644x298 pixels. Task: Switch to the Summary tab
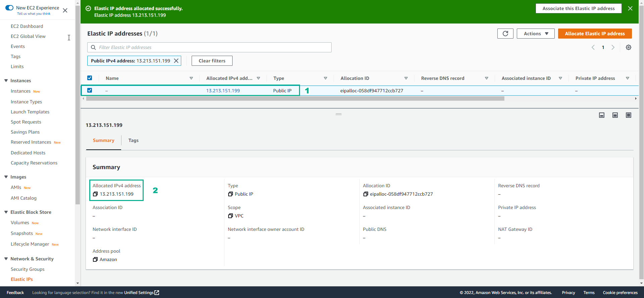point(103,141)
